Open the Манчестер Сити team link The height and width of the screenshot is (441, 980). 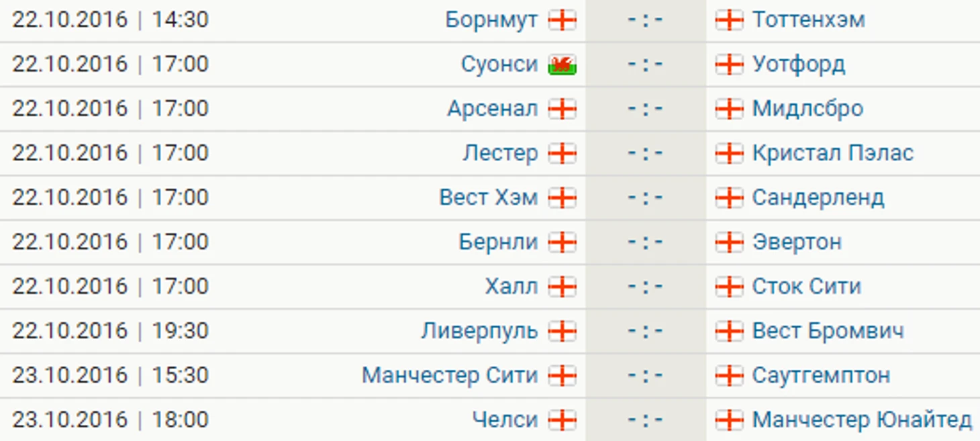pos(450,375)
